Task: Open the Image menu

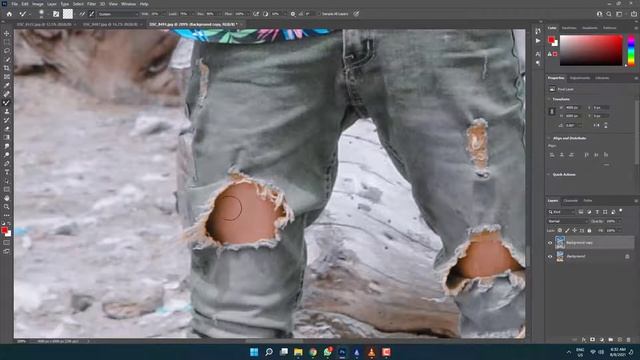Action: (38, 4)
